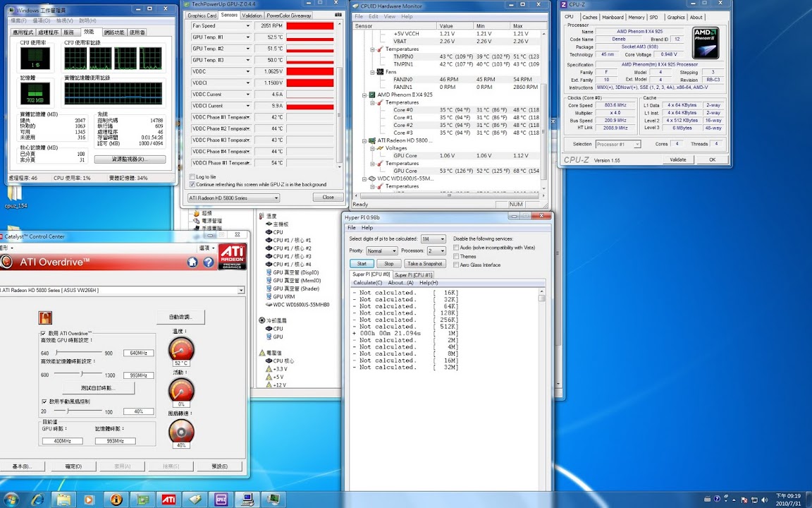
Task: Click AMD Phenom II X4 925 chip icon in HWMonitor
Action: coord(372,95)
